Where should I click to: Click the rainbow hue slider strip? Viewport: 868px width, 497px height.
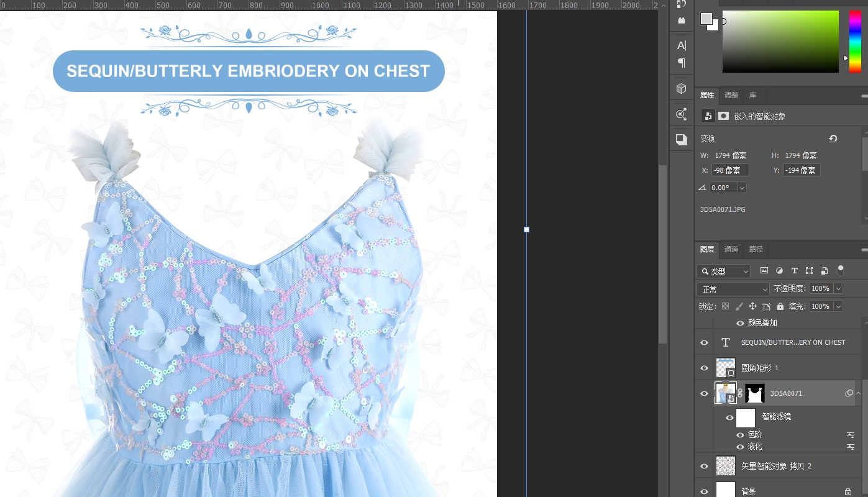(855, 41)
